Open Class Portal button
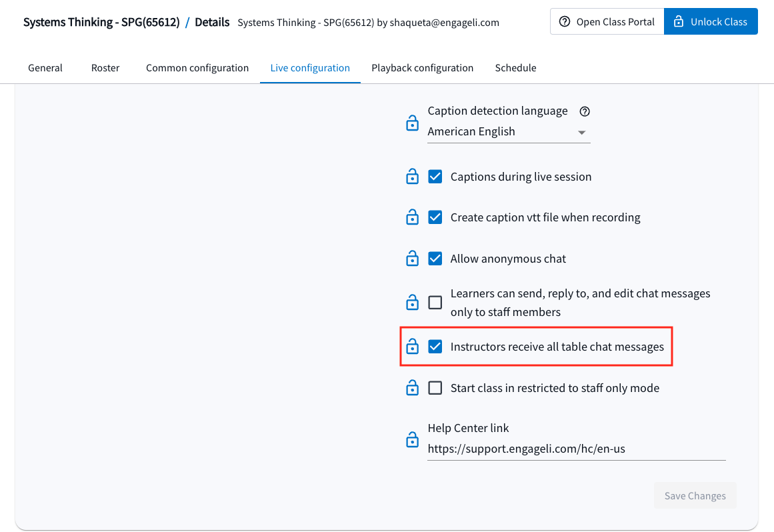 (607, 22)
